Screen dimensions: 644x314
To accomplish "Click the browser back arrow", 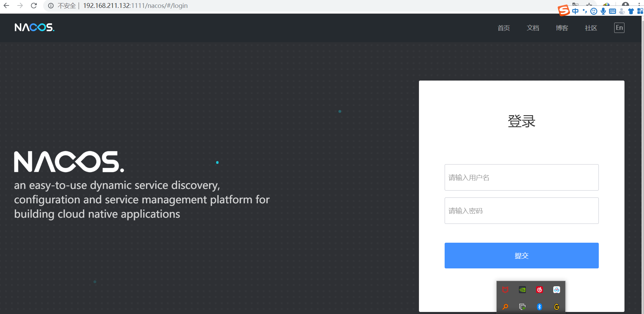I will [x=6, y=5].
